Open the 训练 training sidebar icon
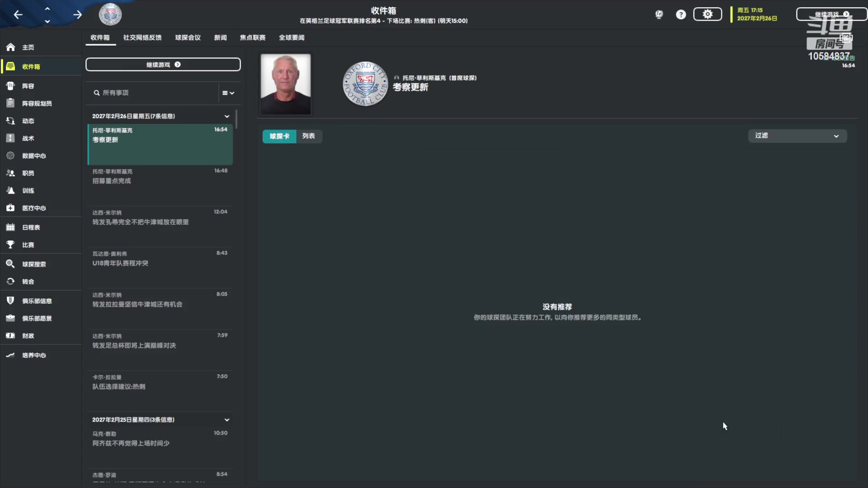 [x=10, y=191]
